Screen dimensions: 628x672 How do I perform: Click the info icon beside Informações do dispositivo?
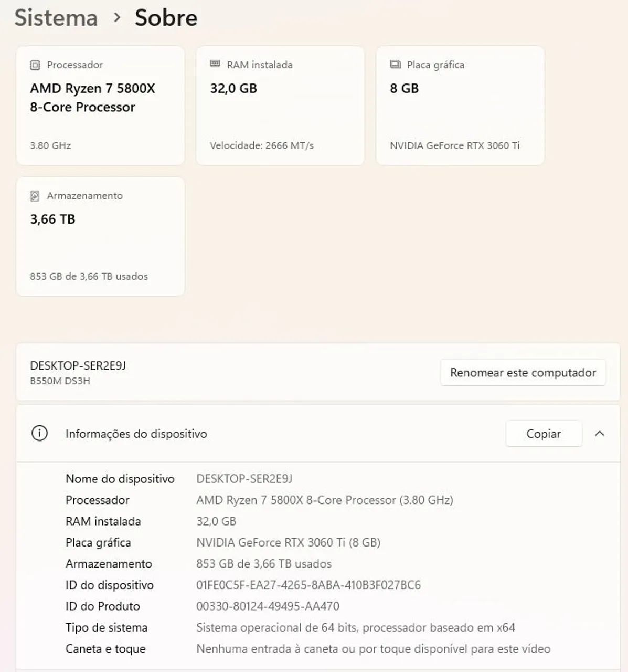pos(39,433)
